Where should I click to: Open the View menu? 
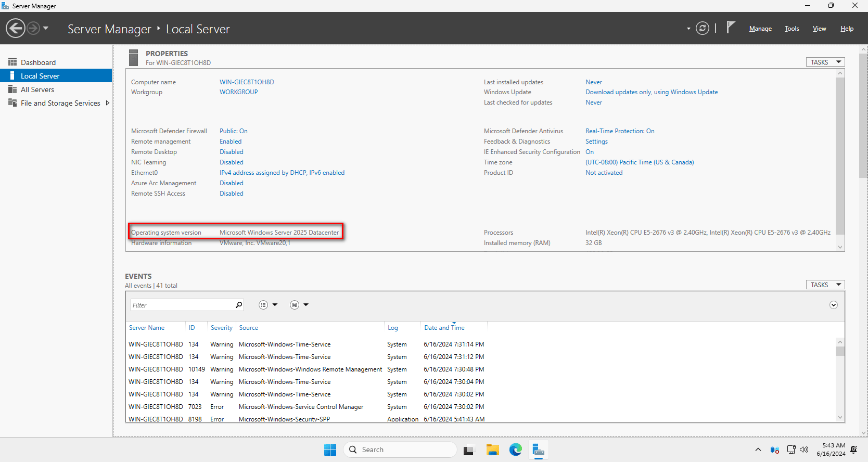click(x=819, y=29)
